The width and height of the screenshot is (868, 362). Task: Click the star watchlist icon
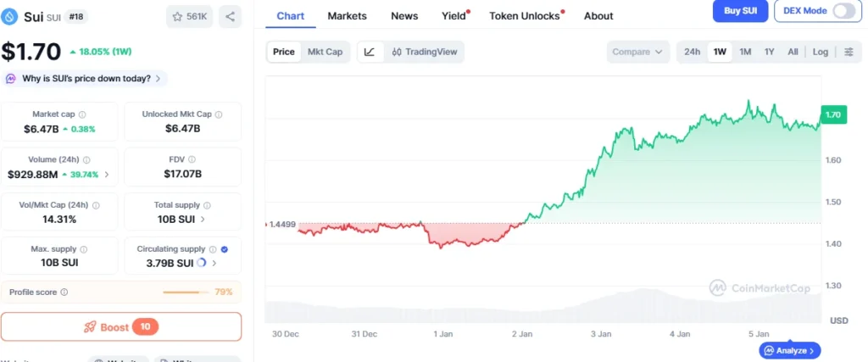tap(177, 15)
